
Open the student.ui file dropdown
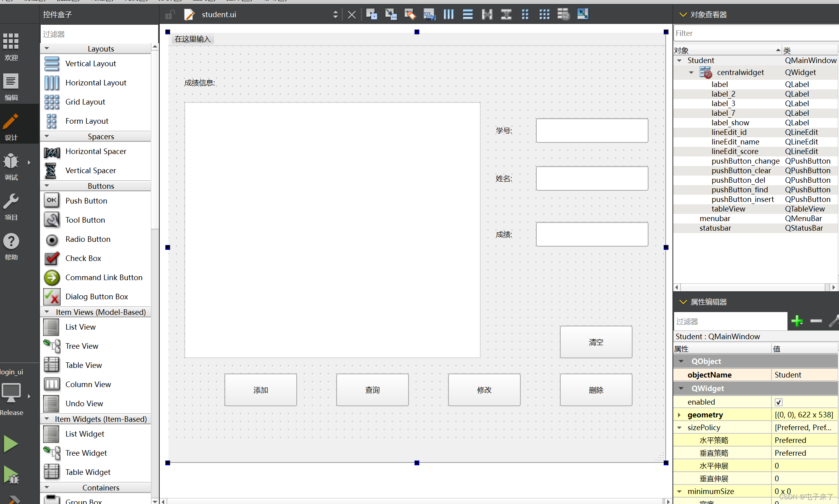335,15
